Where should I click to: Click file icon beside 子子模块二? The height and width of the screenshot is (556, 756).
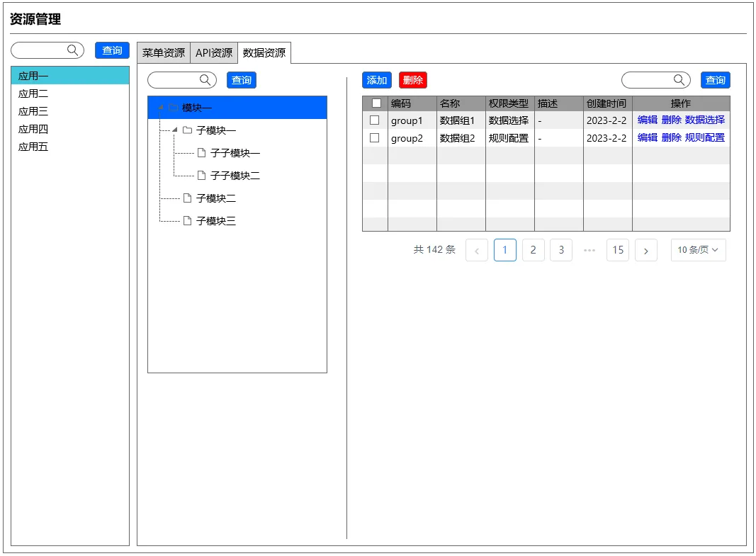(x=201, y=176)
